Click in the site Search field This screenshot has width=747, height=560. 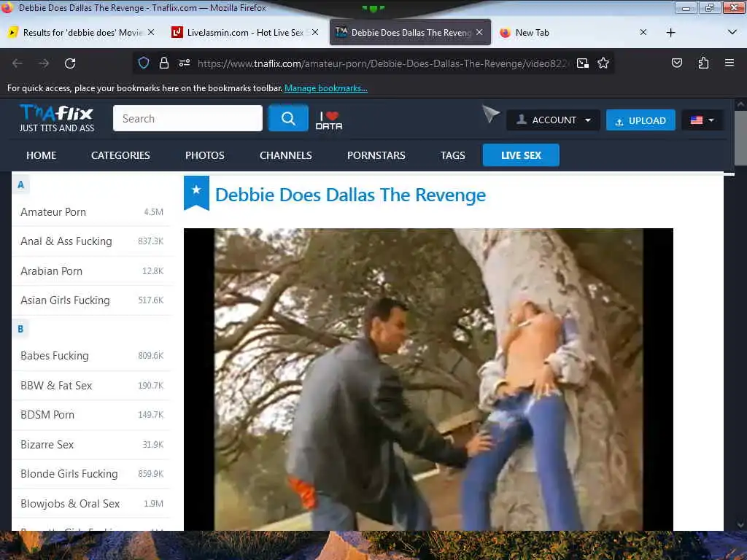(187, 118)
